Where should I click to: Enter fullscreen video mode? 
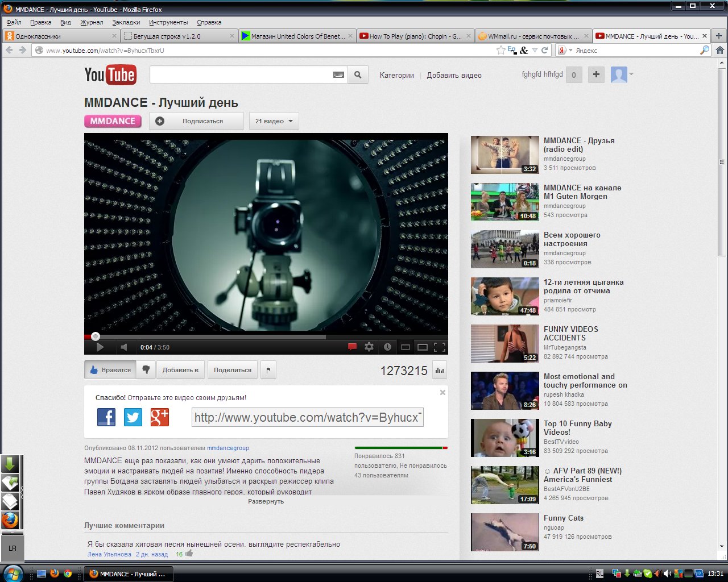click(x=440, y=347)
